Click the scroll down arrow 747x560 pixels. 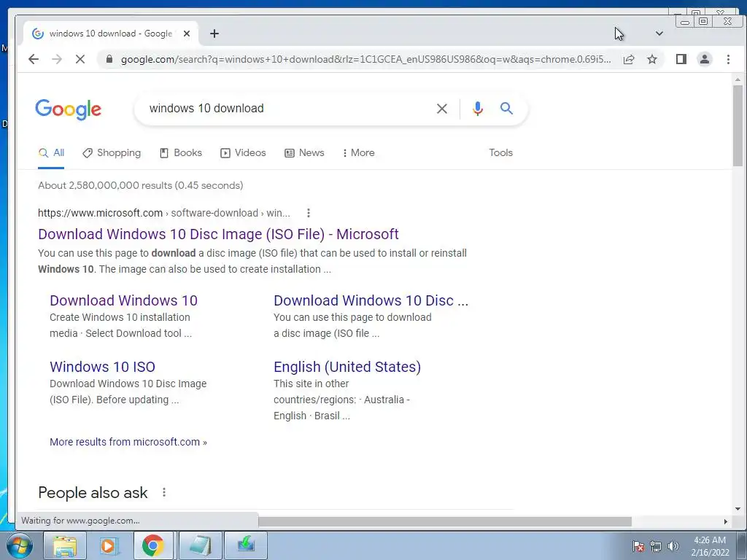click(x=738, y=508)
